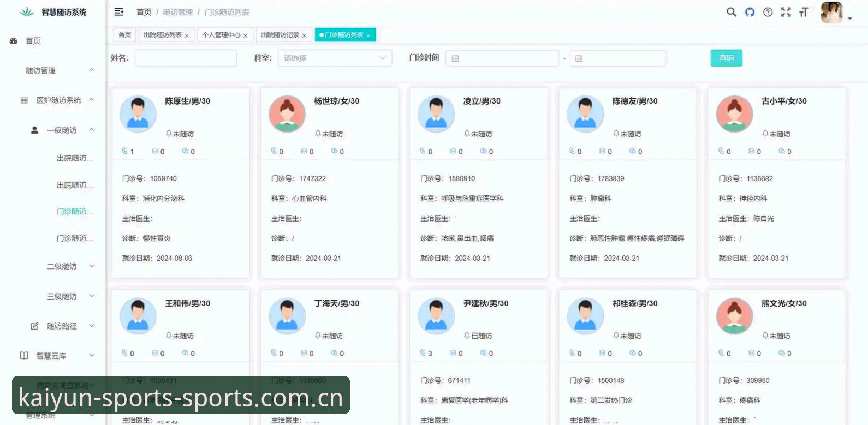Click the 查询 search button
Image resolution: width=868 pixels, height=425 pixels.
[x=726, y=58]
